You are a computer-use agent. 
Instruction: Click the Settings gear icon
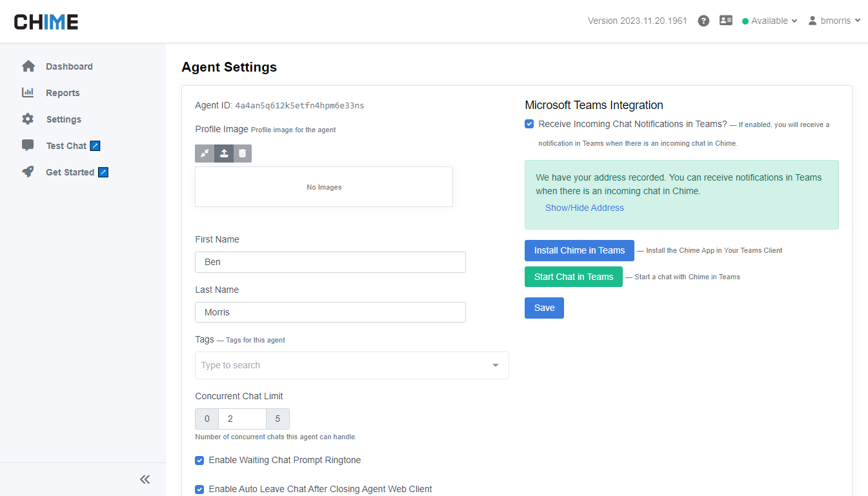(28, 119)
